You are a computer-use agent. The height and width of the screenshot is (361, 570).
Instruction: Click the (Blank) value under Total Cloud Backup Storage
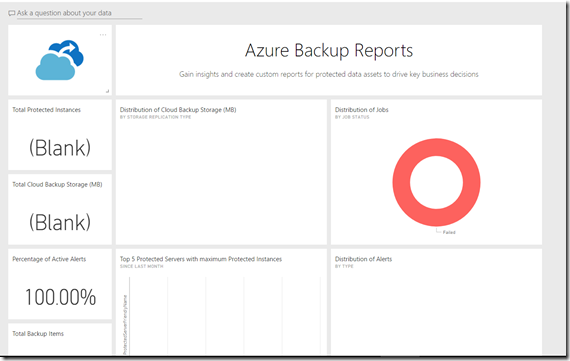(x=60, y=222)
